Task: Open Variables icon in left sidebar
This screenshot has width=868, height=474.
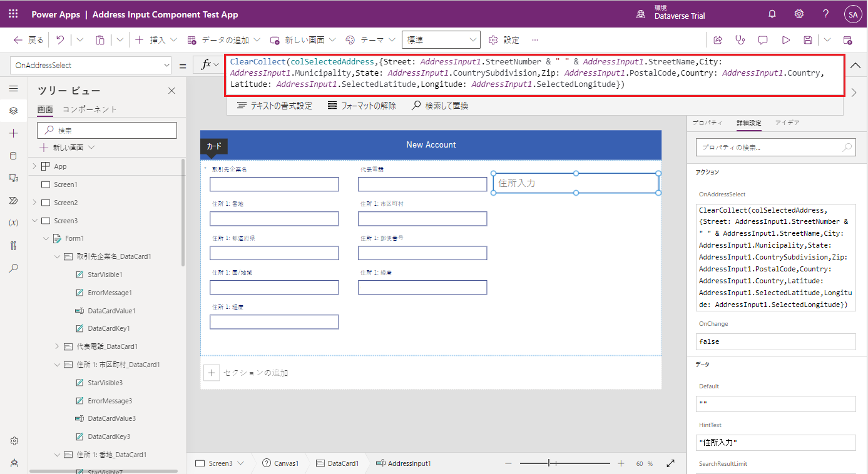Action: coord(13,223)
